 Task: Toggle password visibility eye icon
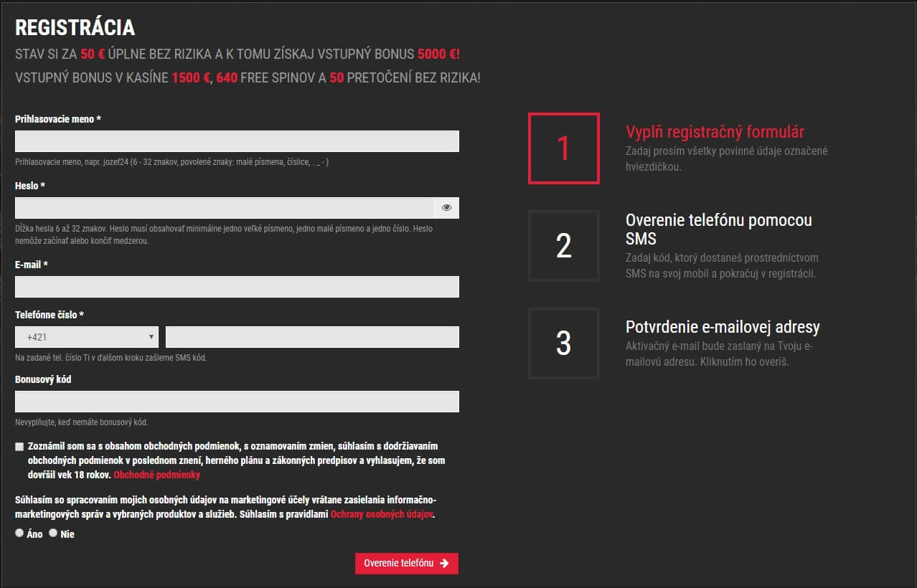(446, 208)
